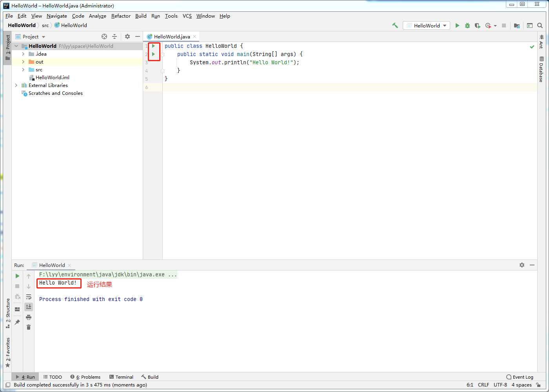Run HelloWorld with the green toolbar arrow

pyautogui.click(x=457, y=25)
